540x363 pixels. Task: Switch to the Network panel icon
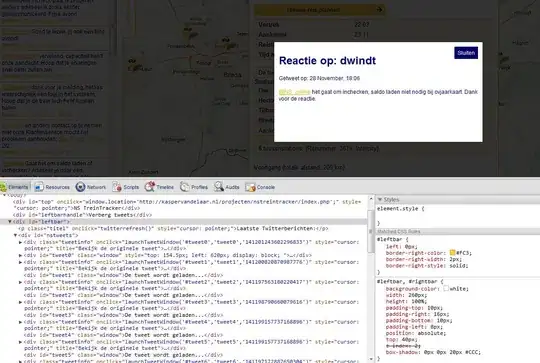coord(80,187)
